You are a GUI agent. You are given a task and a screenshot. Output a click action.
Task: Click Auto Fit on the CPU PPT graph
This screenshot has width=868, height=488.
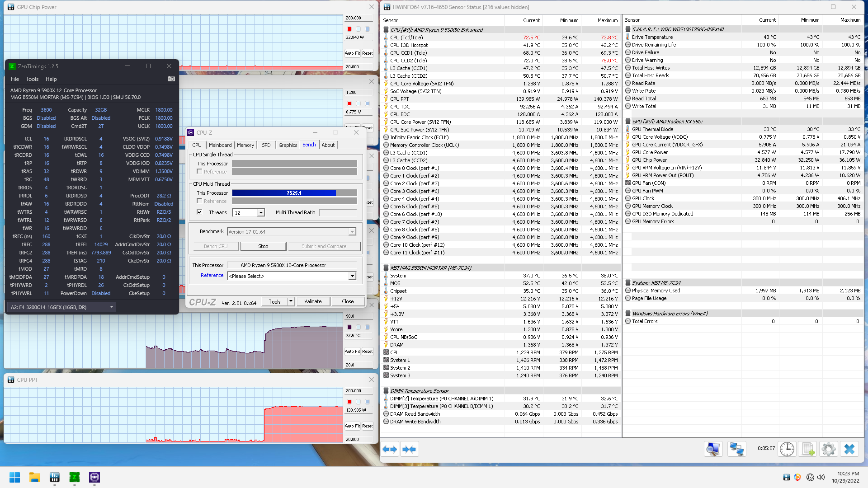coord(352,426)
